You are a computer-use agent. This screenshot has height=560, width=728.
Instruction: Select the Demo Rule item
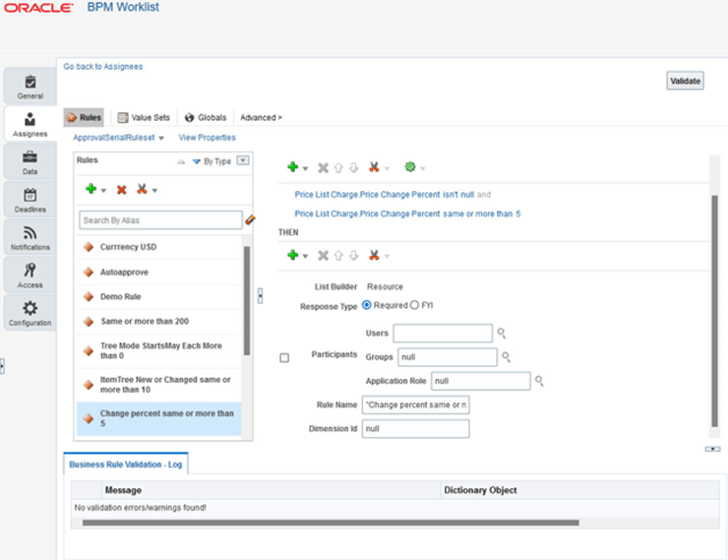[x=158, y=296]
